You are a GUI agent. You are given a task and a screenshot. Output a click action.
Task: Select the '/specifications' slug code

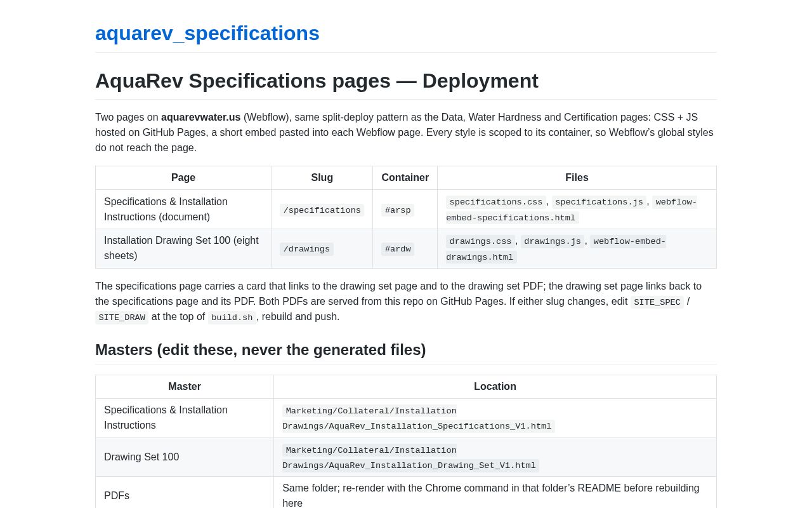(322, 210)
